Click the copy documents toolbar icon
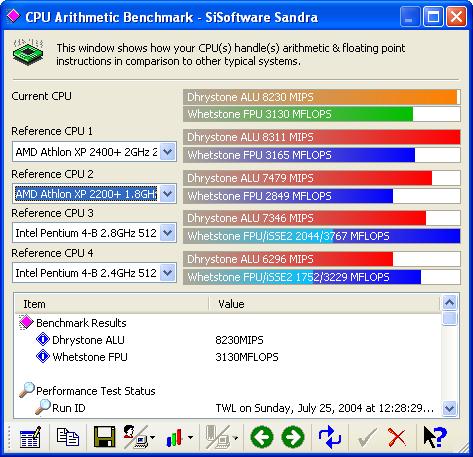This screenshot has width=473, height=457. pos(68,437)
